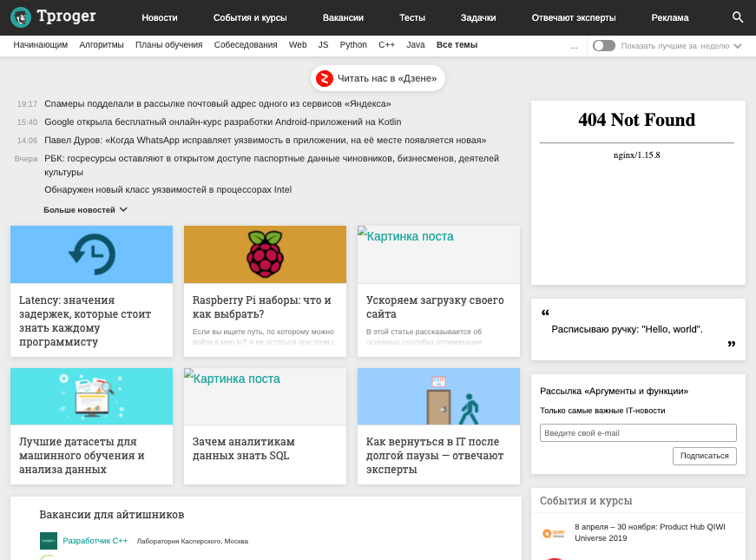This screenshot has width=756, height=560.
Task: Click Вакансии для айтишников heading
Action: click(112, 515)
